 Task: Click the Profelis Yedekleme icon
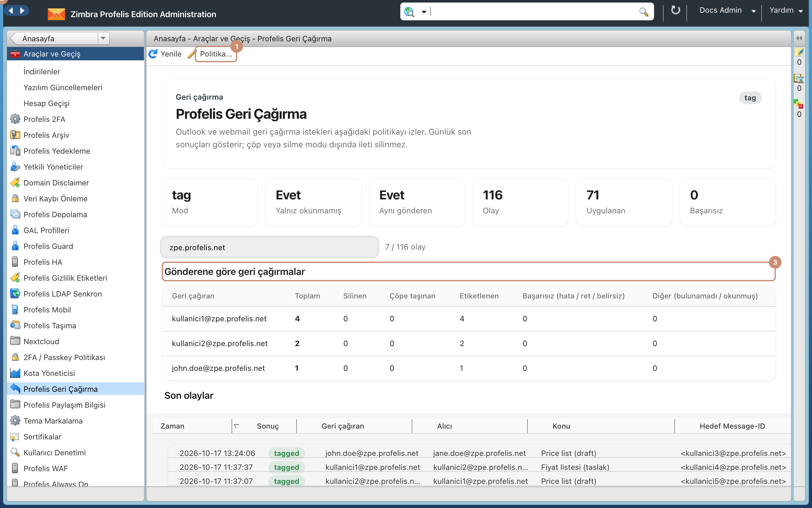tap(15, 150)
